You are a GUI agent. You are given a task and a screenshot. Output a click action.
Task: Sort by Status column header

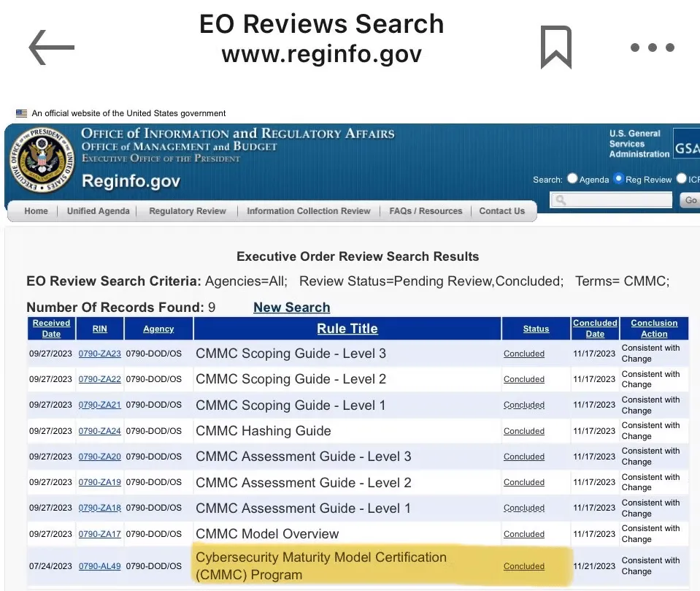536,329
